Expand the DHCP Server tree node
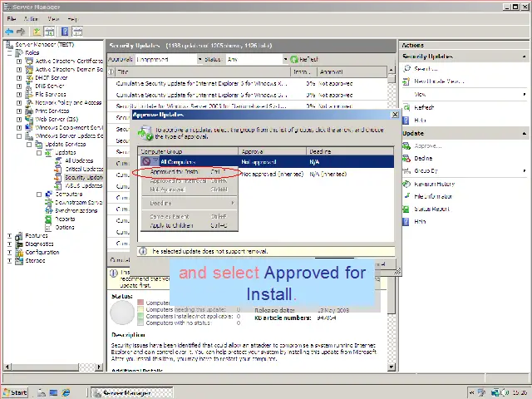532x399 pixels. point(19,77)
